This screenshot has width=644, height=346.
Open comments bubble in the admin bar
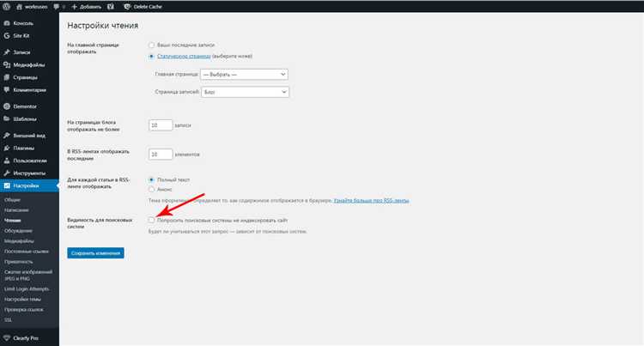pyautogui.click(x=57, y=7)
